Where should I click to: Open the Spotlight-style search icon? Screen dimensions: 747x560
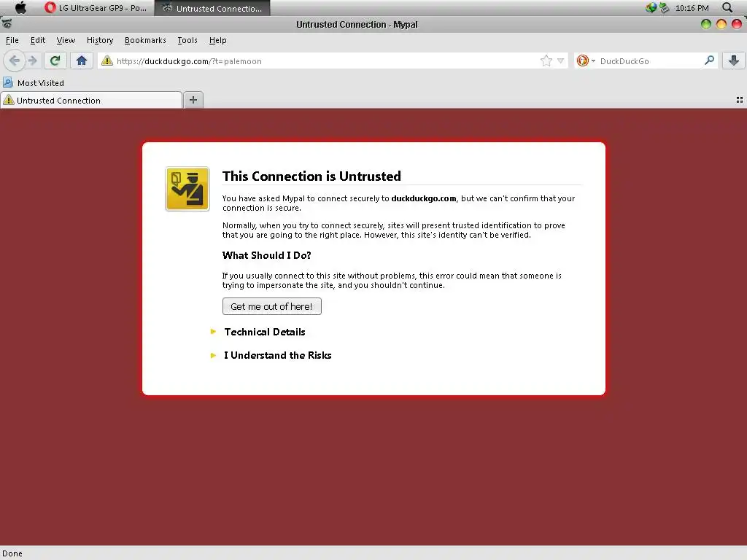pyautogui.click(x=727, y=7)
